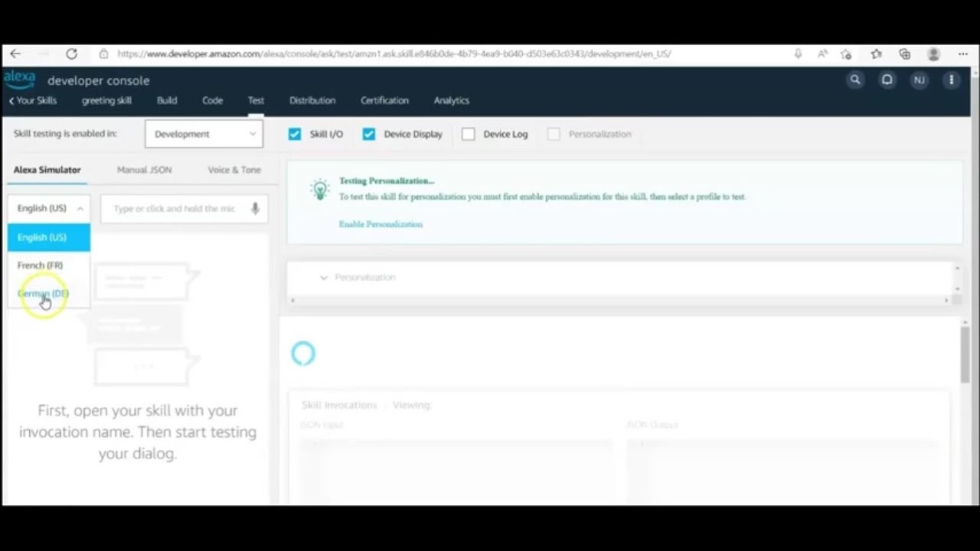Select Voice & Tone tab
Image resolution: width=980 pixels, height=551 pixels.
tap(234, 170)
